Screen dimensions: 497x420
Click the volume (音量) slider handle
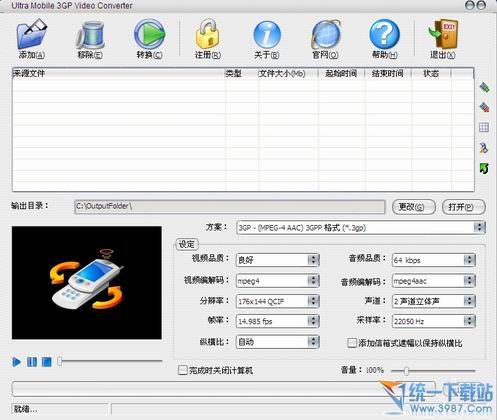pos(406,371)
